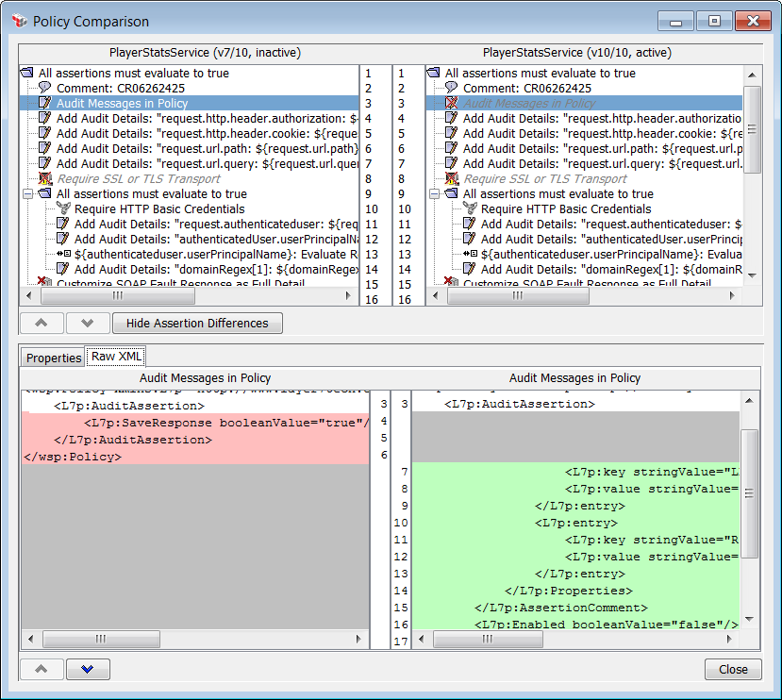Screen dimensions: 782x700
Task: Click the Comment icon in left policy tree
Action: tap(44, 88)
